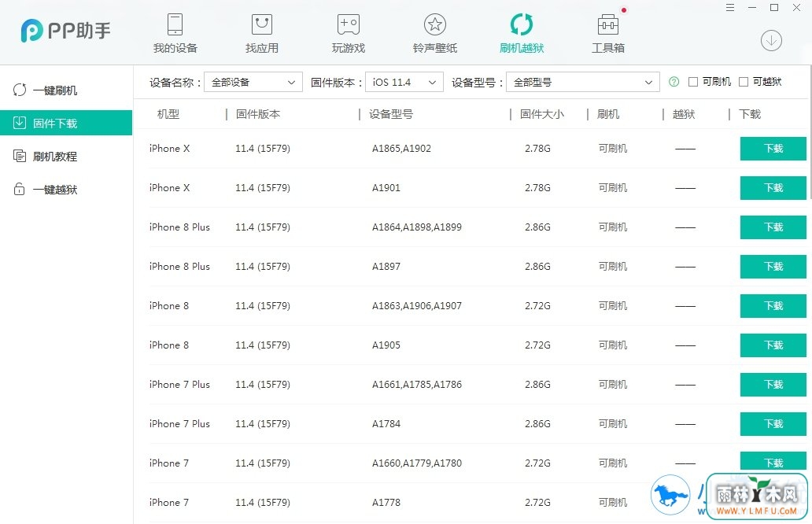Expand the 设备型号 全部型号 dropdown
The image size is (812, 524).
point(582,82)
